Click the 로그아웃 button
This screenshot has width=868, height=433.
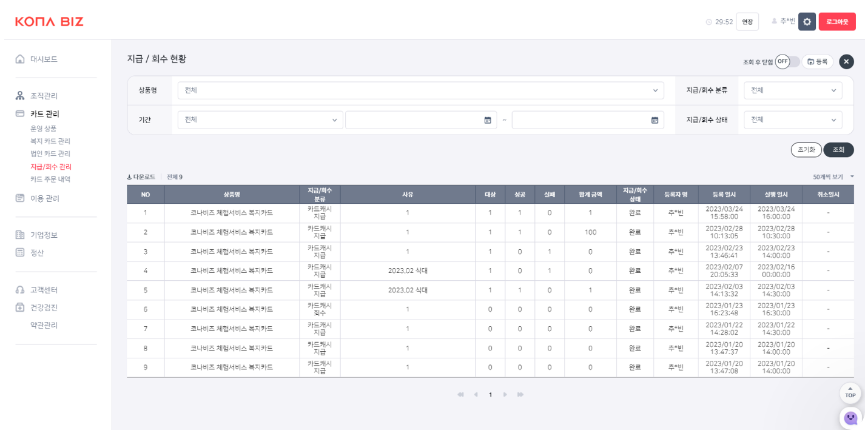(836, 22)
